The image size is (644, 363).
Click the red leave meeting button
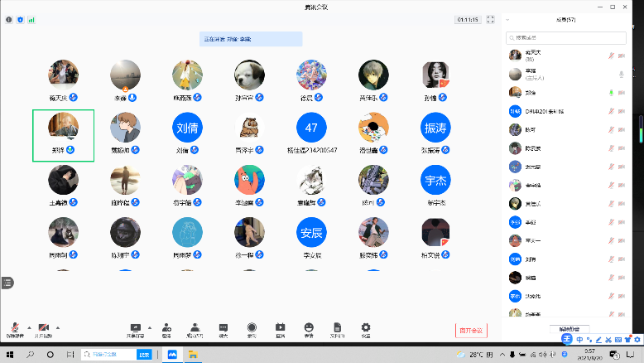471,330
